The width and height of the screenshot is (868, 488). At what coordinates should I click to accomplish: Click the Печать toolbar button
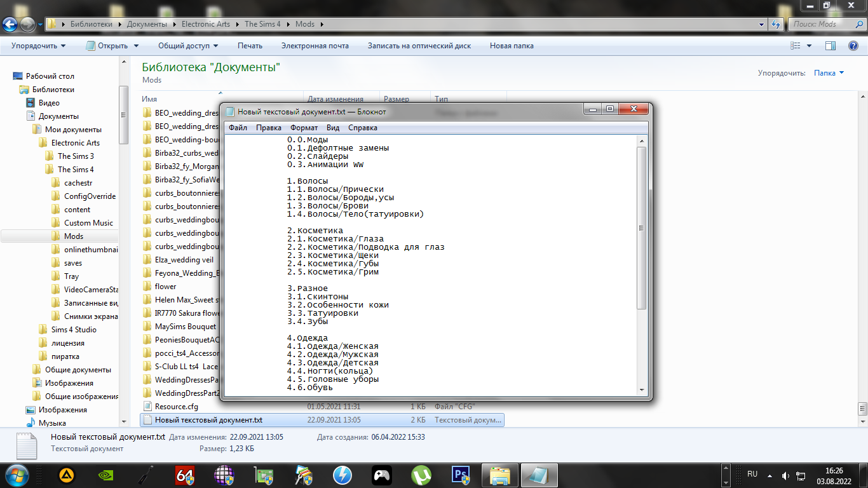tap(250, 46)
